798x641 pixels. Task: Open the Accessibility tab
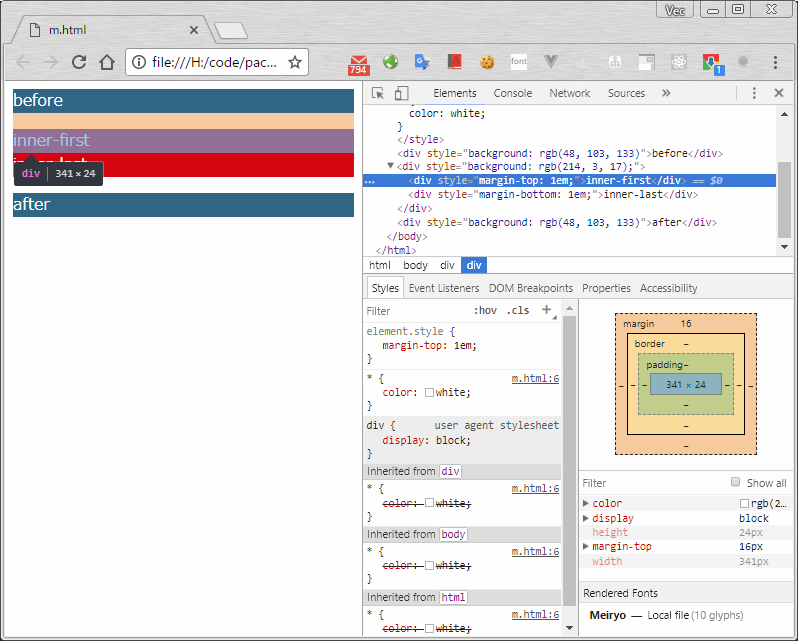click(668, 288)
